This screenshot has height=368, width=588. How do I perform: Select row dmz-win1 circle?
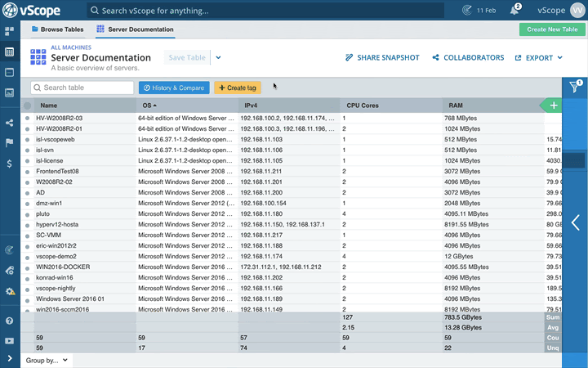[28, 204]
